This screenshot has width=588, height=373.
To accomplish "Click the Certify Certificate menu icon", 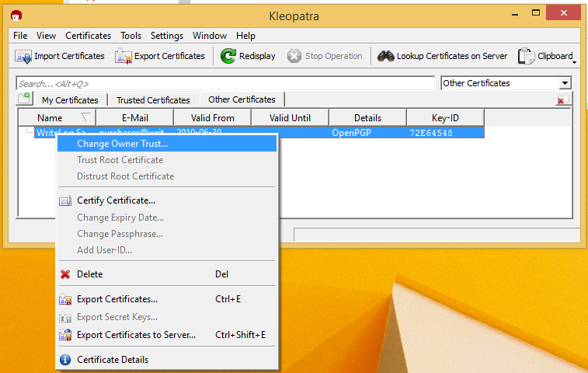I will click(65, 201).
